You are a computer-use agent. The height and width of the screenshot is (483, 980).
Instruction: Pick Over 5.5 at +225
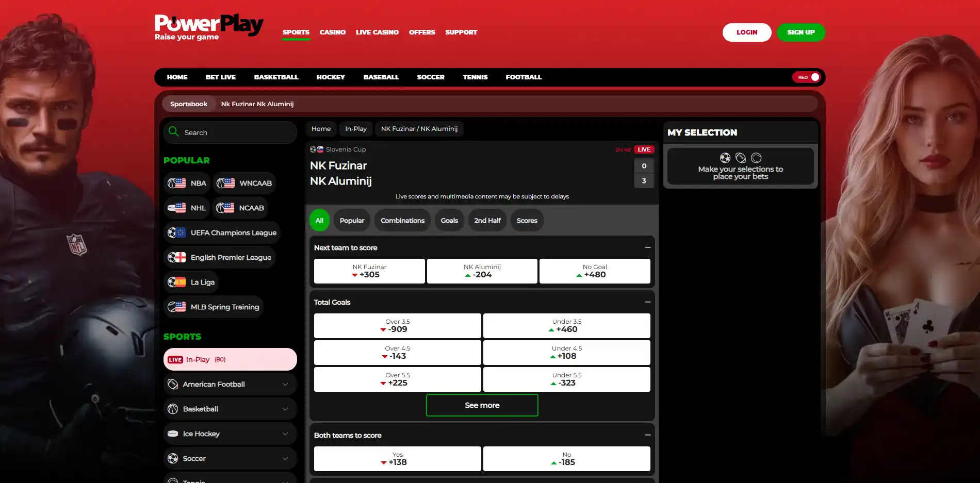(x=398, y=379)
